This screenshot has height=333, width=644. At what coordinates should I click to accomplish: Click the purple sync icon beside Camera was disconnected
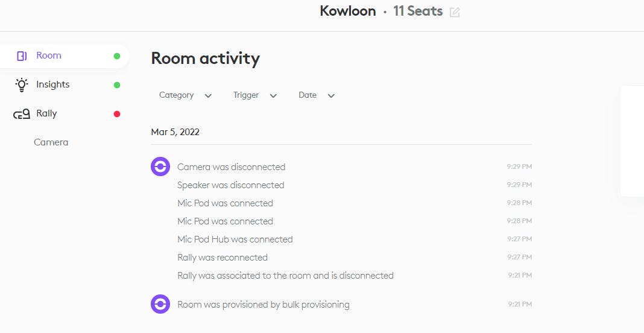pos(160,166)
